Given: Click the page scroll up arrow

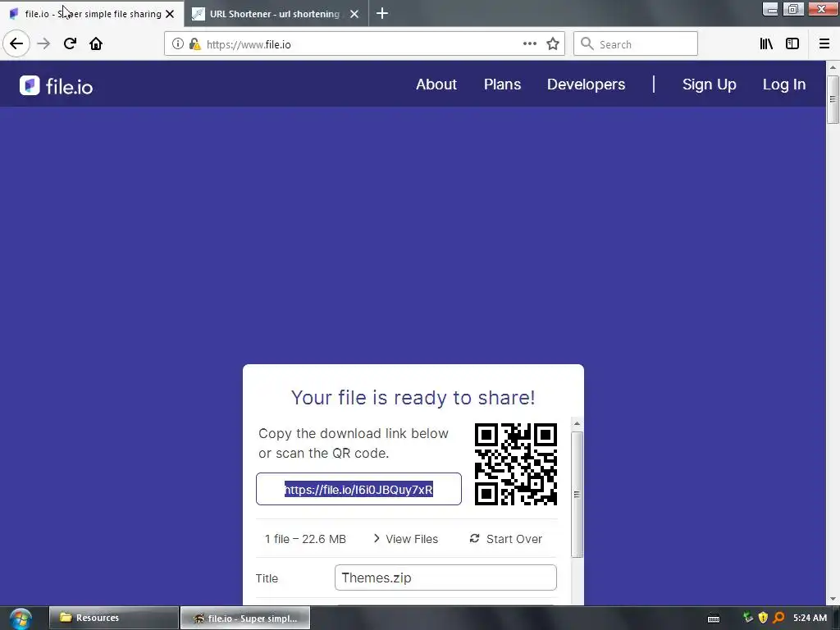Looking at the screenshot, I should point(833,67).
